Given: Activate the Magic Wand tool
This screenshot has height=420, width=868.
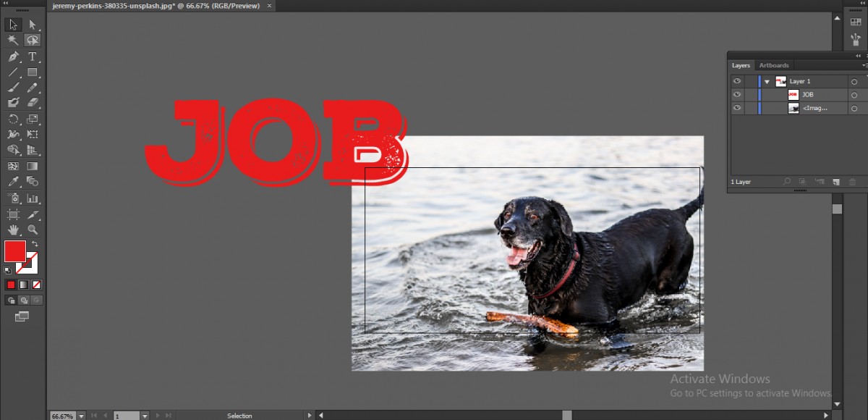Looking at the screenshot, I should pyautogui.click(x=13, y=41).
